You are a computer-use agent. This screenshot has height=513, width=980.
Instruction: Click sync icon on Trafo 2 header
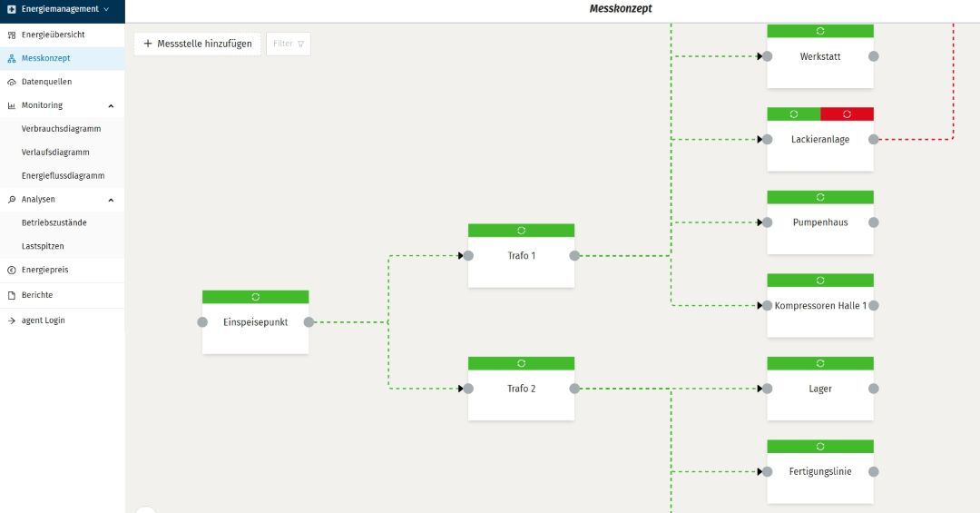521,363
